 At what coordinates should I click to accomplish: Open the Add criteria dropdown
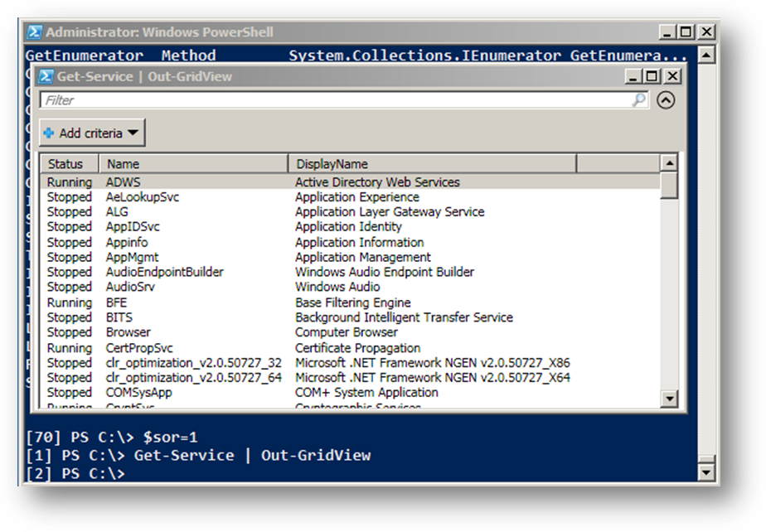click(x=92, y=133)
